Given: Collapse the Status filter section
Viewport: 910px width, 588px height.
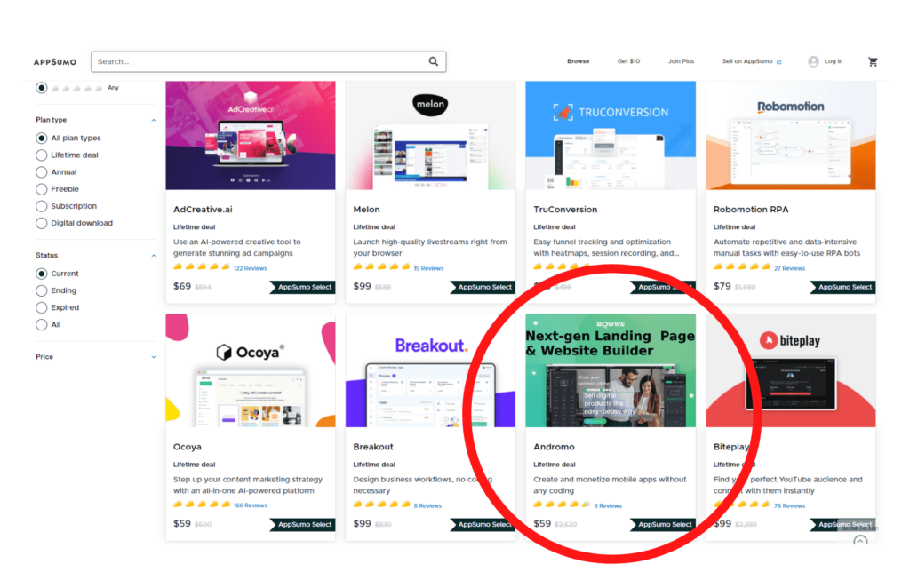Looking at the screenshot, I should (153, 256).
